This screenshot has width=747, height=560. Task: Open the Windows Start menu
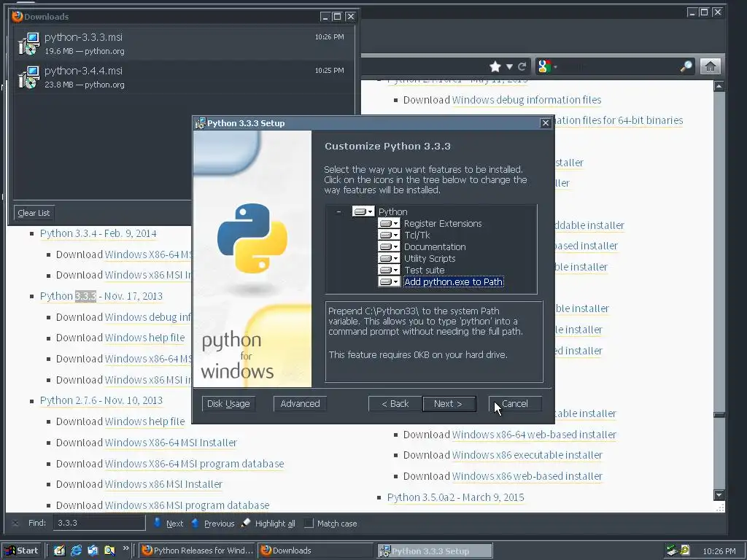(21, 551)
